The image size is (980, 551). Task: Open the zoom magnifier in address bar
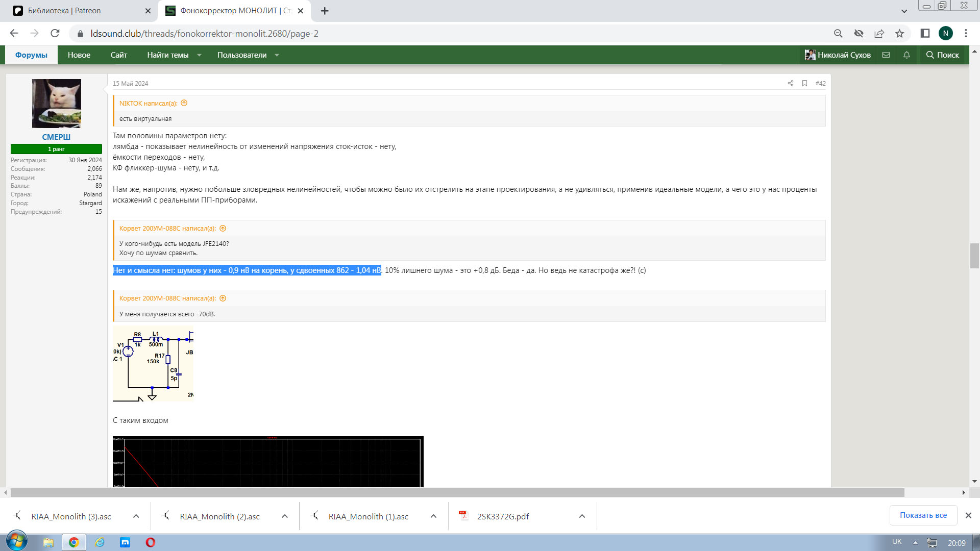[x=838, y=34]
